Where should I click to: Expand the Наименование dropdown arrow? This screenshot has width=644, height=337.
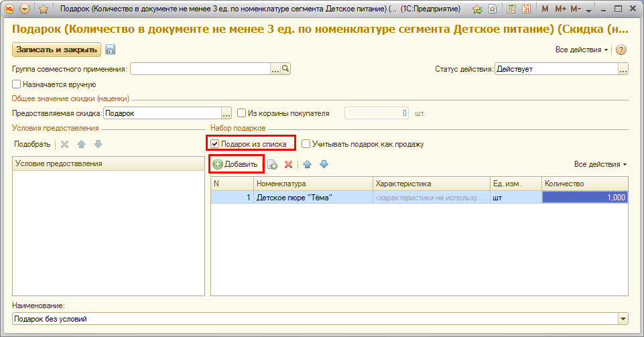[x=623, y=319]
